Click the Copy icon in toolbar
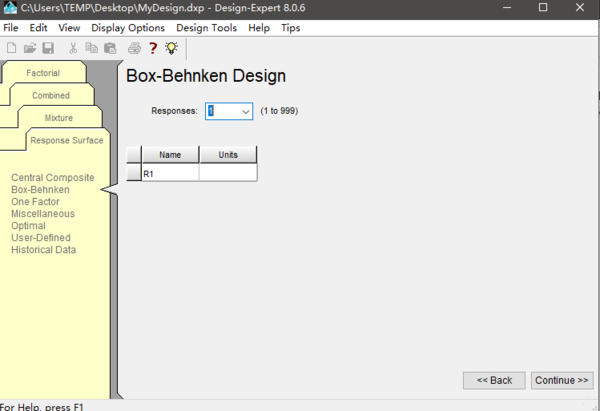Screen dimensions: 600x411 pyautogui.click(x=92, y=48)
